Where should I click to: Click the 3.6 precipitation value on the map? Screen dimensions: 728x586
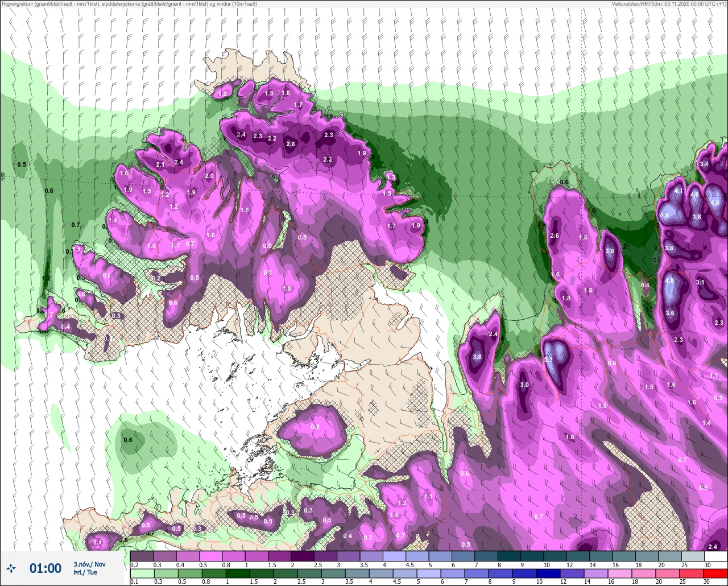(x=670, y=313)
